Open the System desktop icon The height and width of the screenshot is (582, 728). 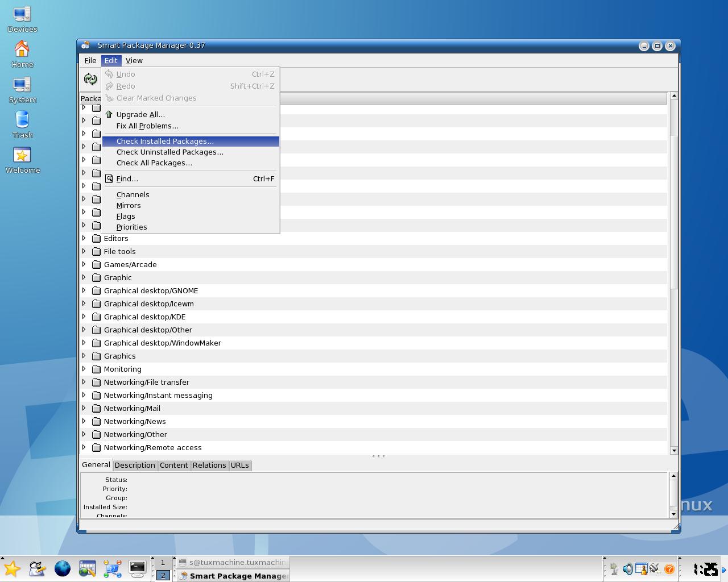[22, 90]
